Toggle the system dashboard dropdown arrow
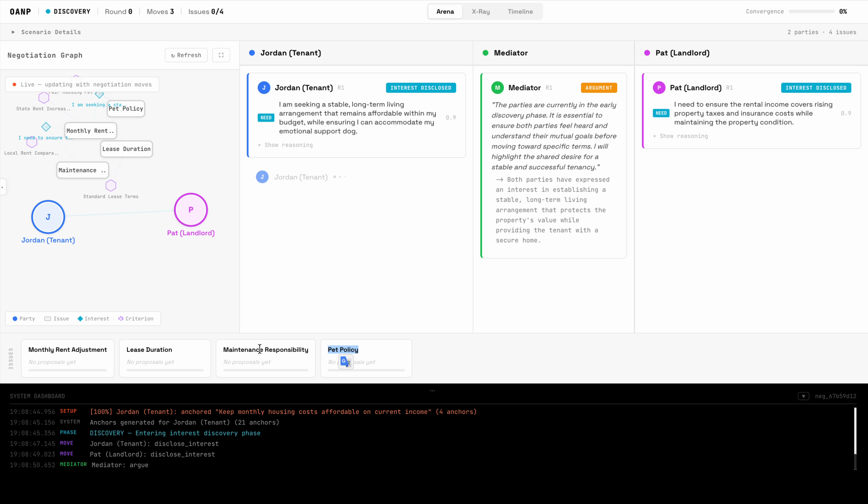The image size is (868, 504). (803, 396)
